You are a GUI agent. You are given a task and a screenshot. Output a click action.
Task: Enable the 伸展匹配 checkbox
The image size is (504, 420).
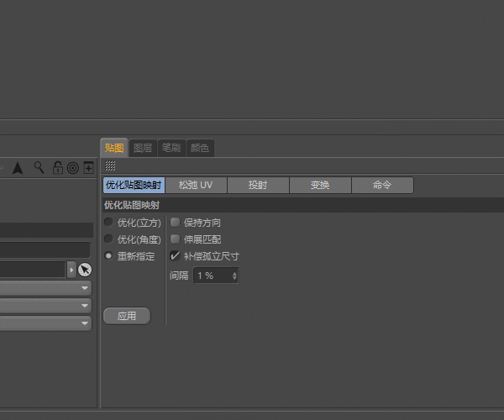(175, 239)
